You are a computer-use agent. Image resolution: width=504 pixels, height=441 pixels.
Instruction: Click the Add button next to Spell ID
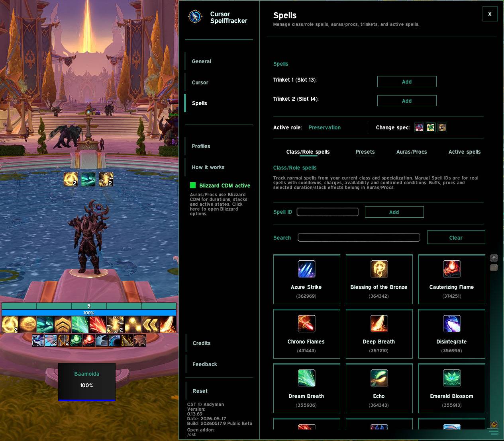pos(394,212)
